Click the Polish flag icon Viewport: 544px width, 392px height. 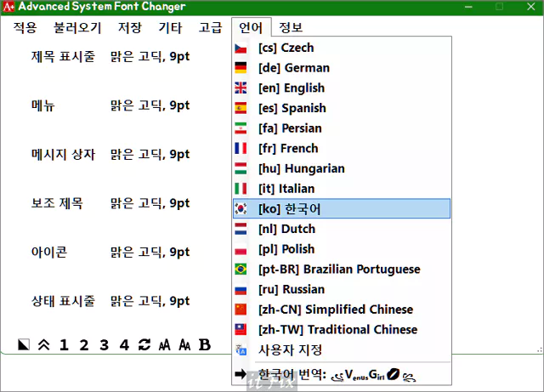[241, 249]
